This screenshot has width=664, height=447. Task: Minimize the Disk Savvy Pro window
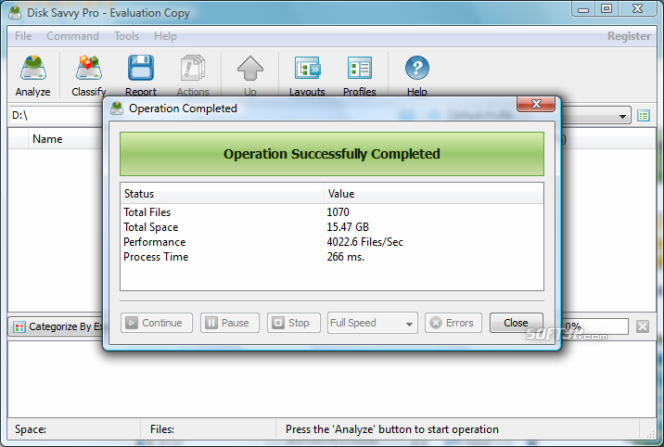(584, 9)
